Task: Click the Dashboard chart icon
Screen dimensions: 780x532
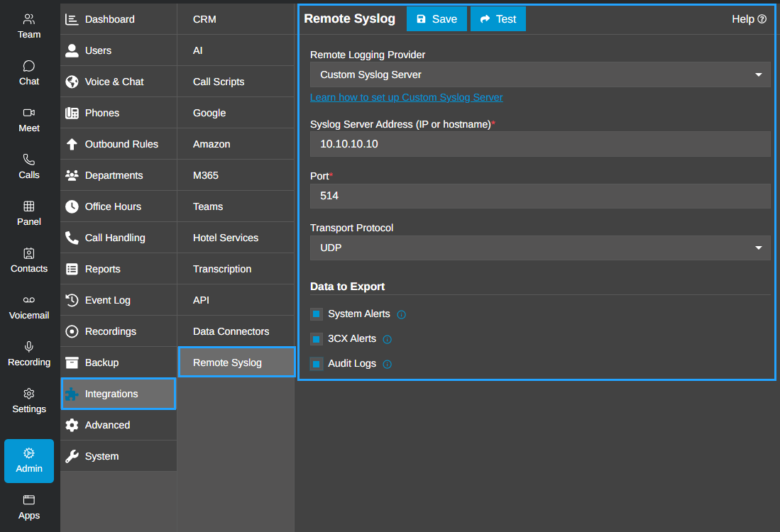Action: point(72,19)
